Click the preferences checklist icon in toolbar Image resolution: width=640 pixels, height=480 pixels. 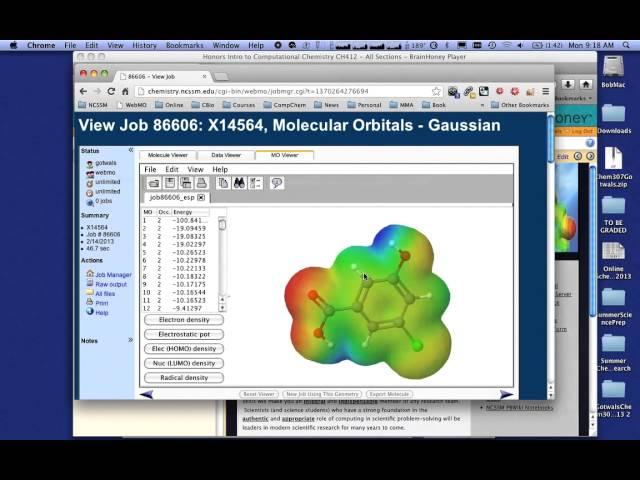click(256, 183)
